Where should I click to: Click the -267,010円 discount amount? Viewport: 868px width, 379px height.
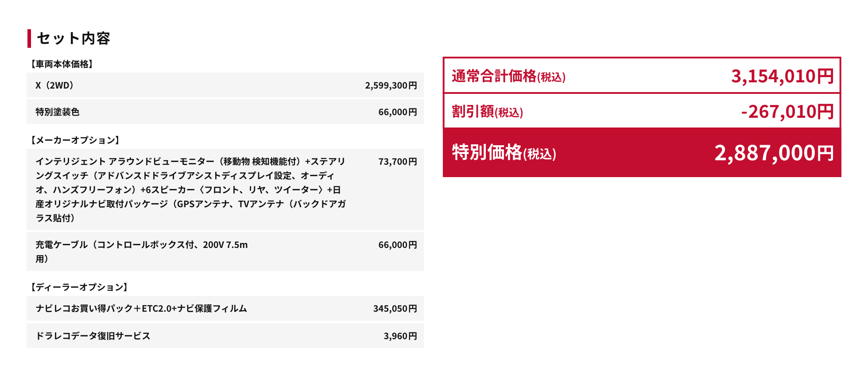point(787,112)
